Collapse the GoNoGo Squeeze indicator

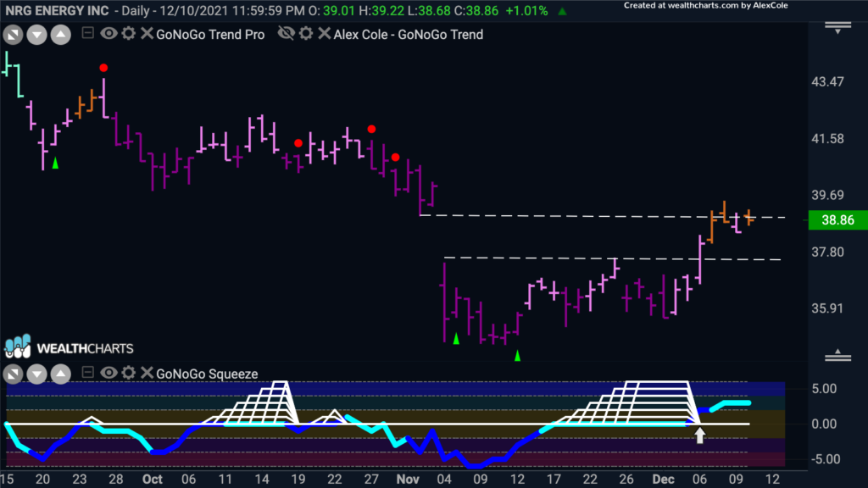pyautogui.click(x=87, y=373)
